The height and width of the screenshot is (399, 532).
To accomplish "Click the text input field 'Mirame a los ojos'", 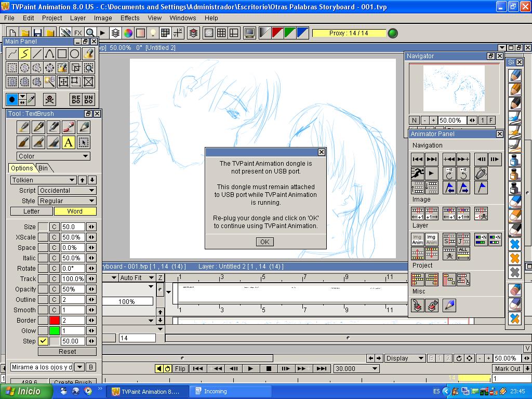I will point(42,367).
